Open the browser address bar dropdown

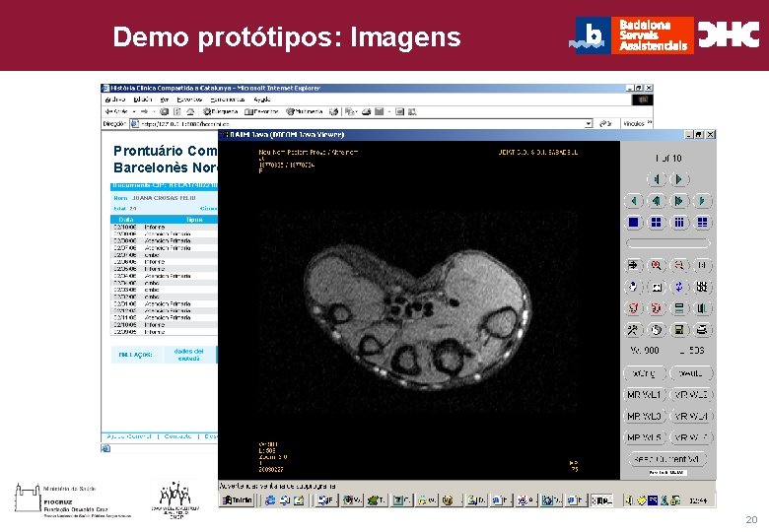pyautogui.click(x=588, y=124)
